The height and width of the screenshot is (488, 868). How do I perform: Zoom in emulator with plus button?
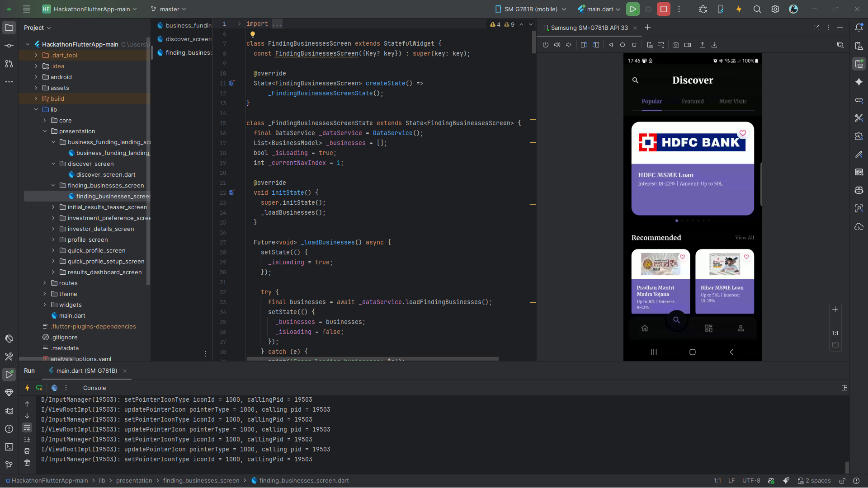835,309
